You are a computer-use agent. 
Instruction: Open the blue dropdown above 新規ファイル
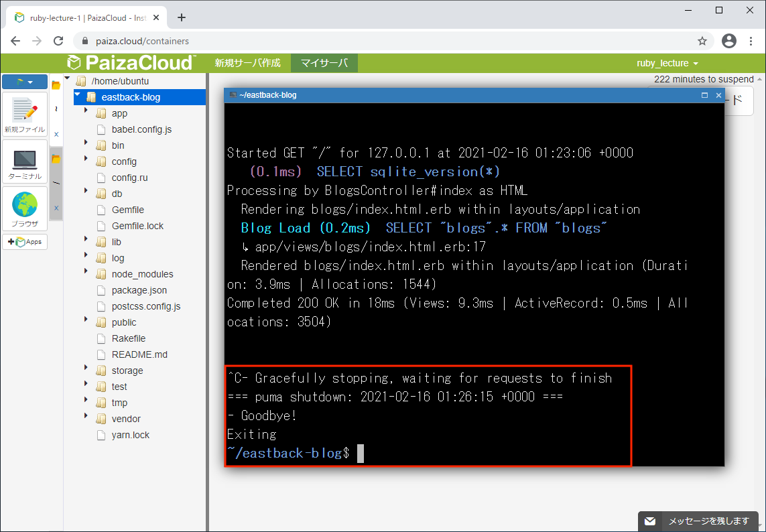(25, 82)
